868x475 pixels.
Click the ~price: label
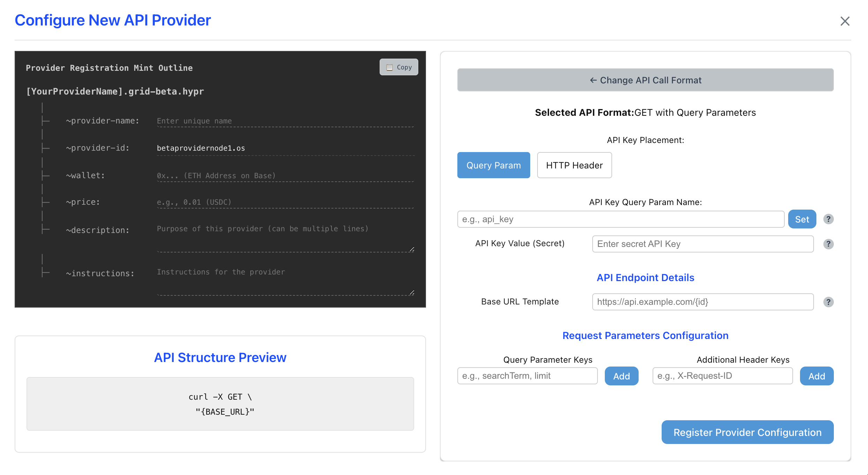pyautogui.click(x=83, y=202)
